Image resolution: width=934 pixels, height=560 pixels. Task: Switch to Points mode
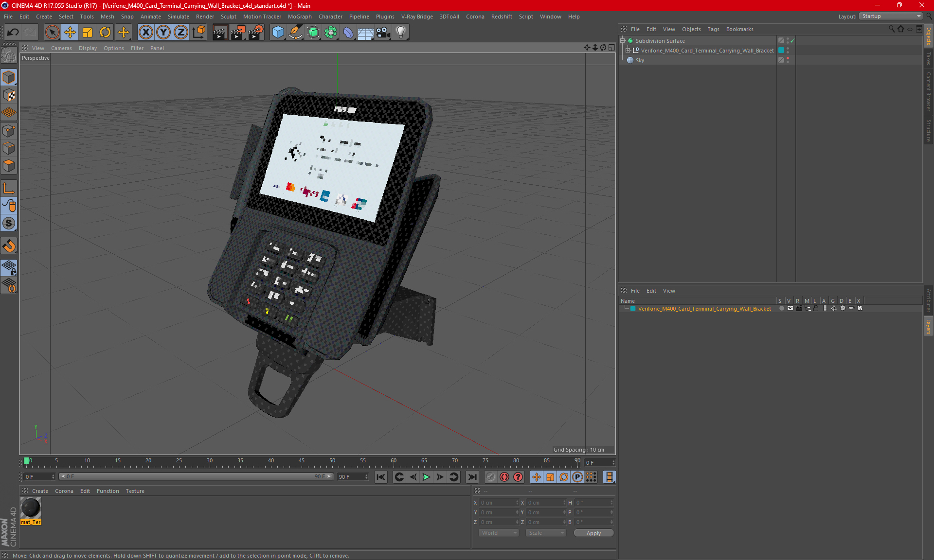9,131
